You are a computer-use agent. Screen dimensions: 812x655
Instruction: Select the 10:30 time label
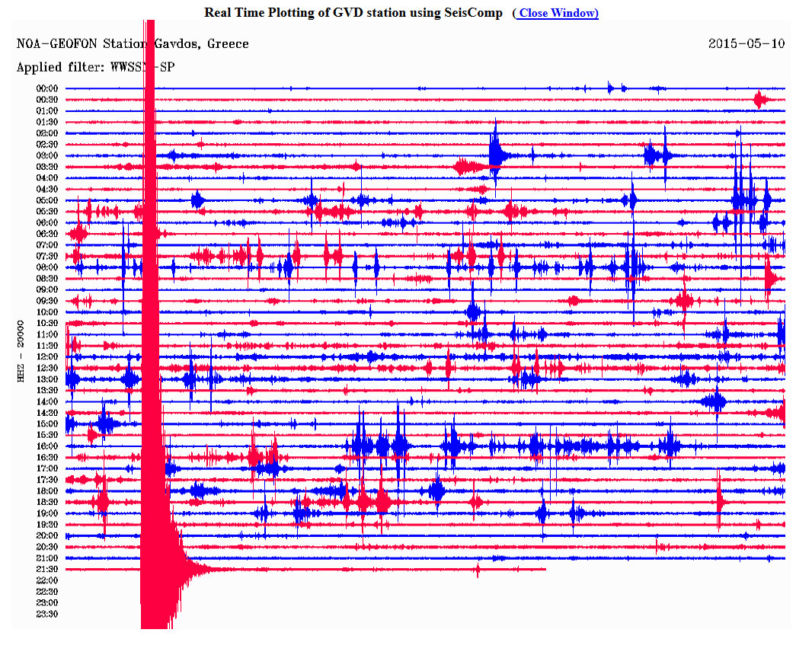coord(47,323)
